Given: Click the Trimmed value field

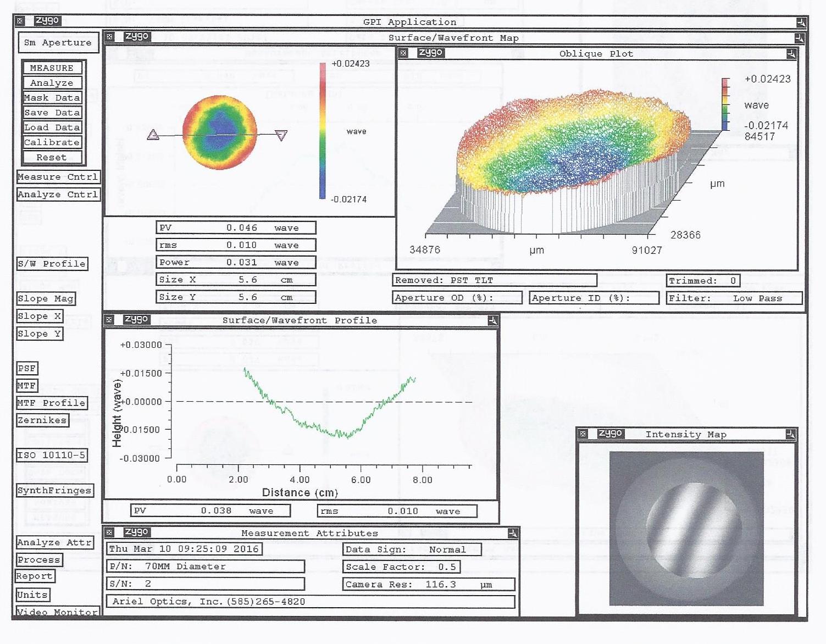Looking at the screenshot, I should (703, 281).
